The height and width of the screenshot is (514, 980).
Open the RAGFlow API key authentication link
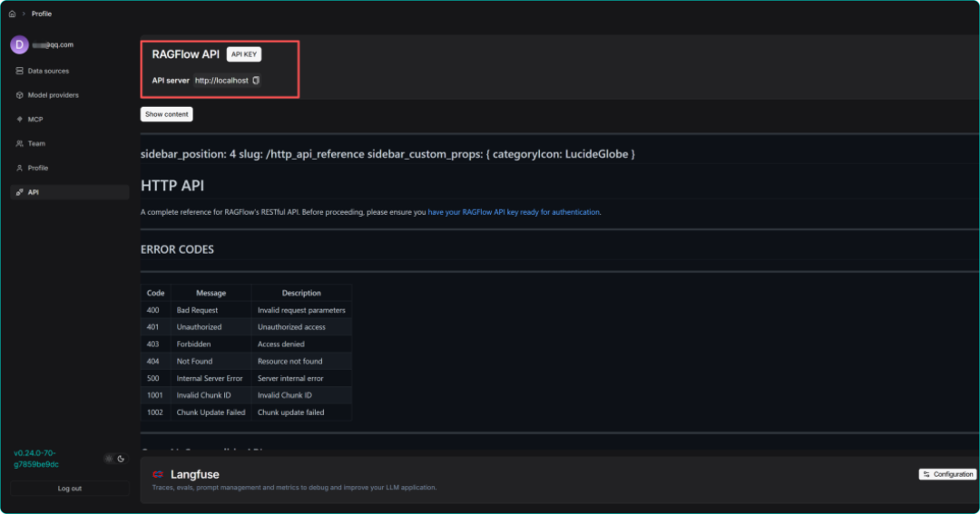(x=514, y=212)
